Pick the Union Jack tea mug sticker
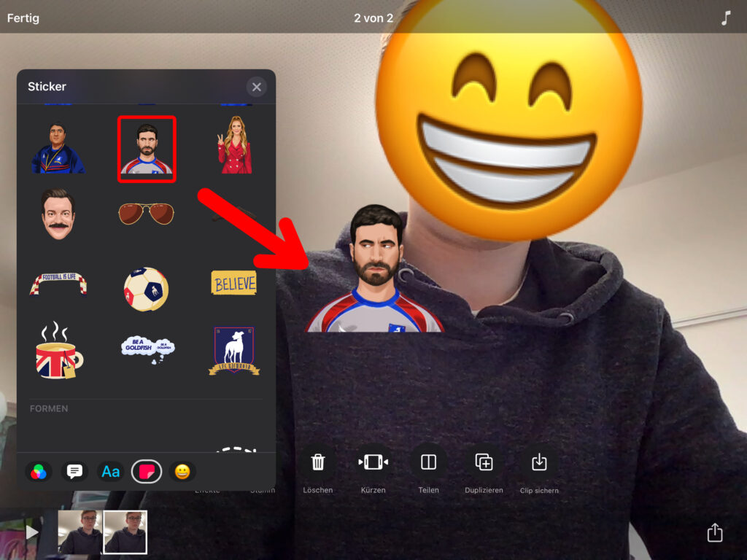This screenshot has width=747, height=560. [x=58, y=351]
